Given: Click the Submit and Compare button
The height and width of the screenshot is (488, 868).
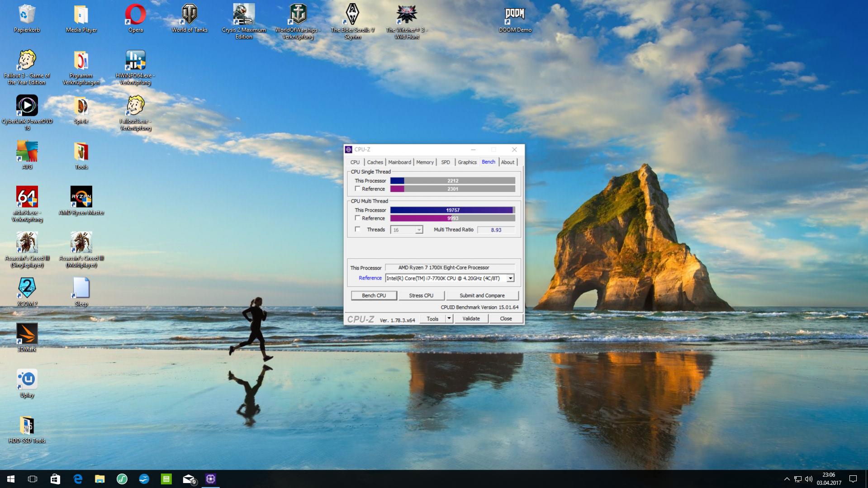Looking at the screenshot, I should click(x=482, y=295).
